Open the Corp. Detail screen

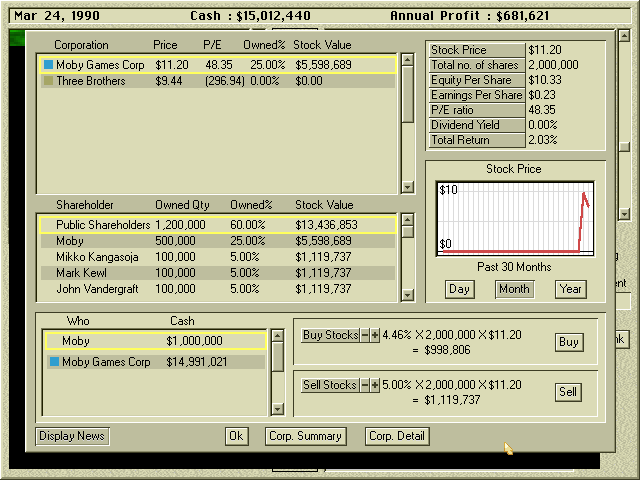(397, 436)
